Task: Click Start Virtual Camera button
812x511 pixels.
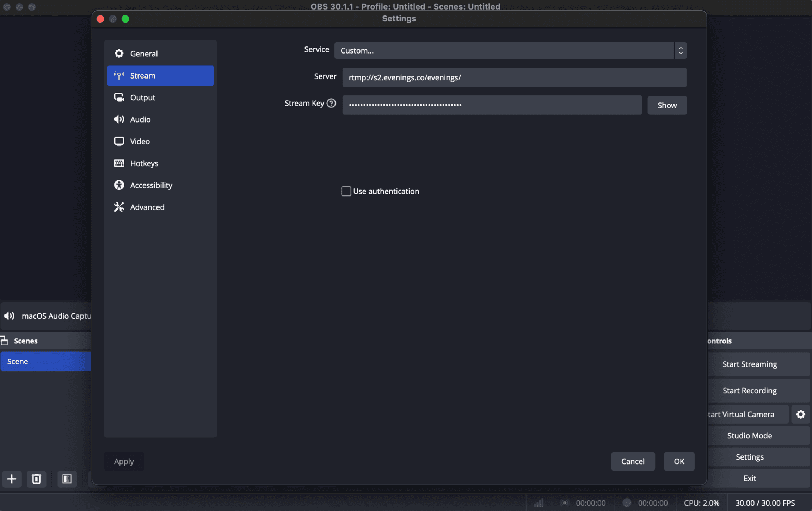Action: click(x=748, y=414)
